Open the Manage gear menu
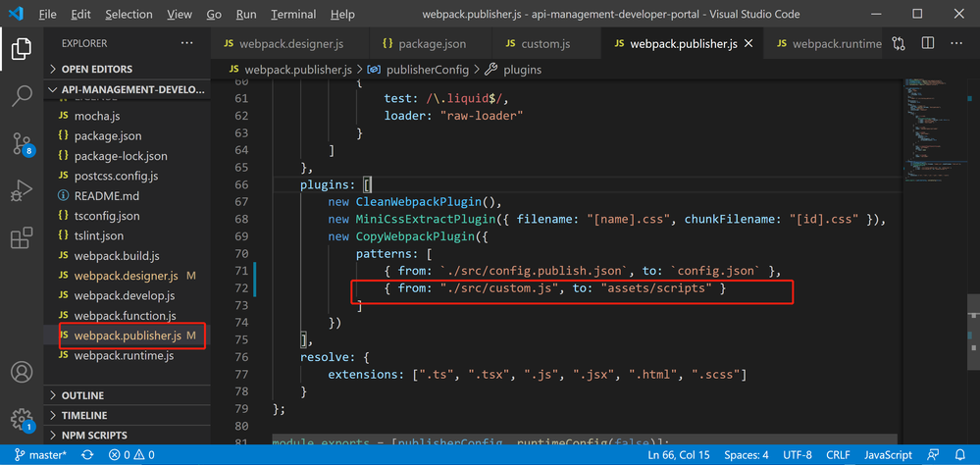Image resolution: width=980 pixels, height=465 pixels. pyautogui.click(x=23, y=419)
